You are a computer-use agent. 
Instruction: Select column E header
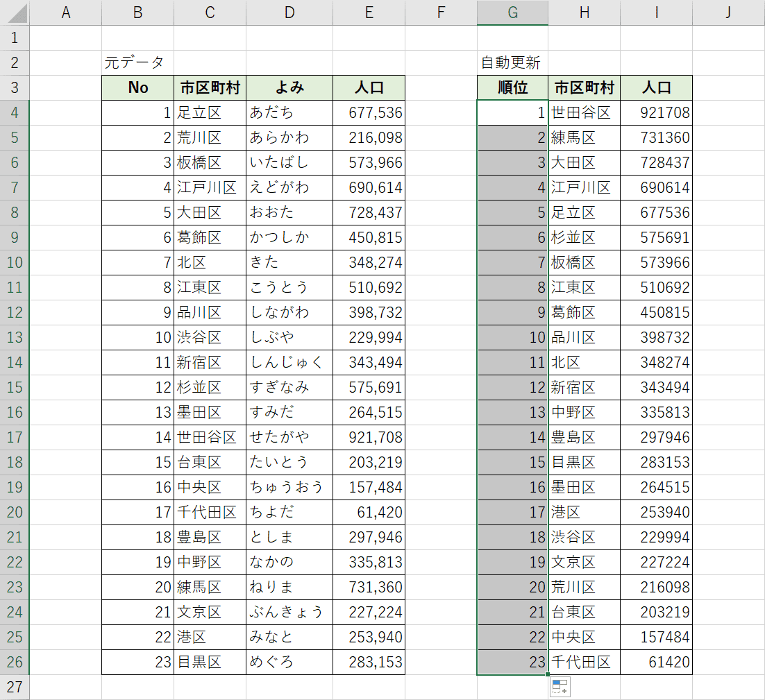click(x=369, y=12)
